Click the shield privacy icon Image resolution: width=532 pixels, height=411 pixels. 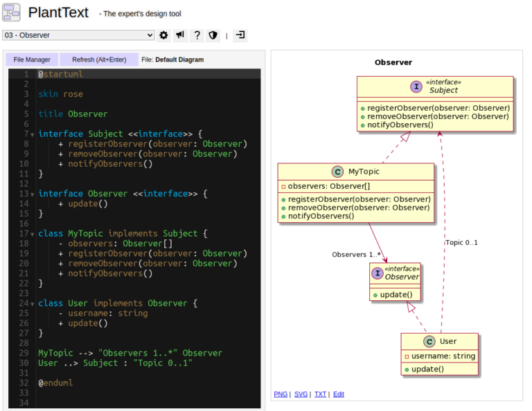[x=213, y=35]
